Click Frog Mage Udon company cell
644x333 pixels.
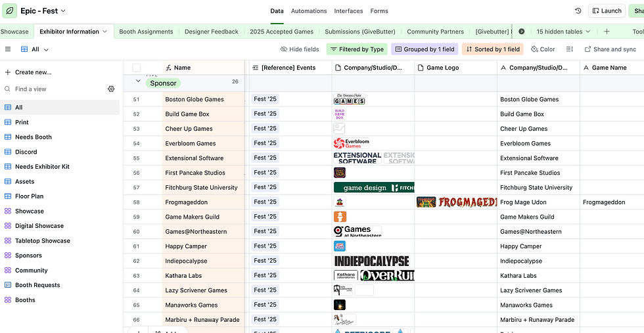[538, 202]
